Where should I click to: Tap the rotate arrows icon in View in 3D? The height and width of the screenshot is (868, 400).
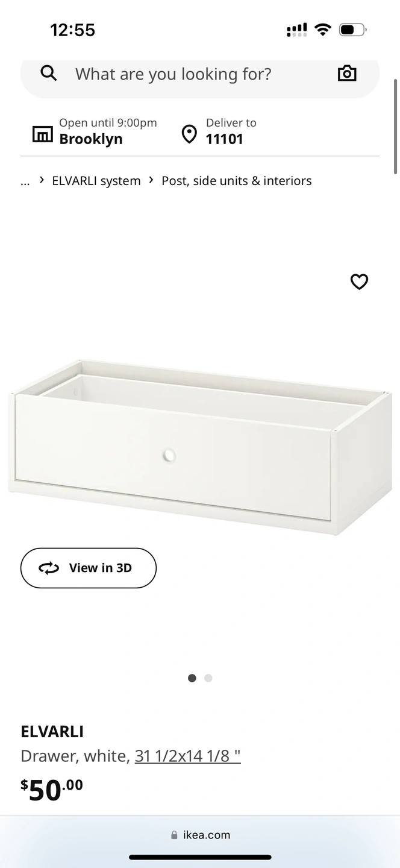tap(49, 568)
